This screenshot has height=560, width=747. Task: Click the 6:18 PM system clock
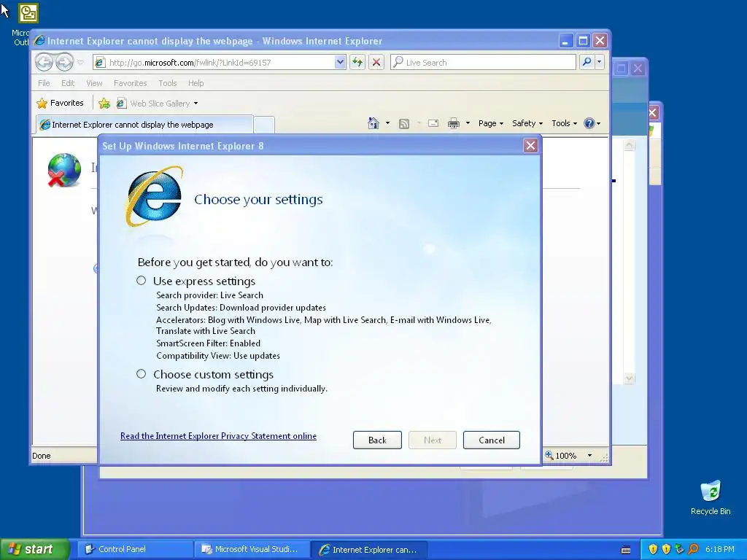[x=720, y=549]
